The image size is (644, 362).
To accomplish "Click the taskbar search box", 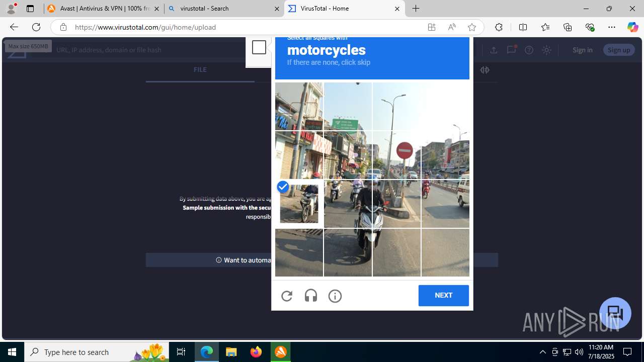I will click(97, 352).
